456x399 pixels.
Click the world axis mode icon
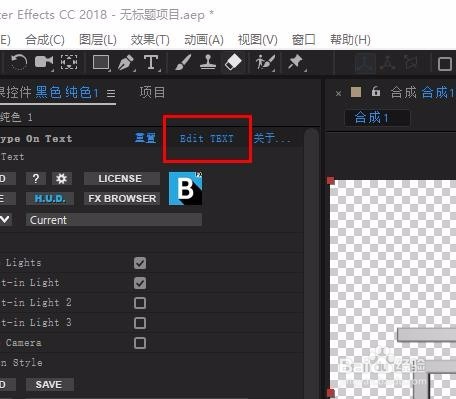(387, 63)
